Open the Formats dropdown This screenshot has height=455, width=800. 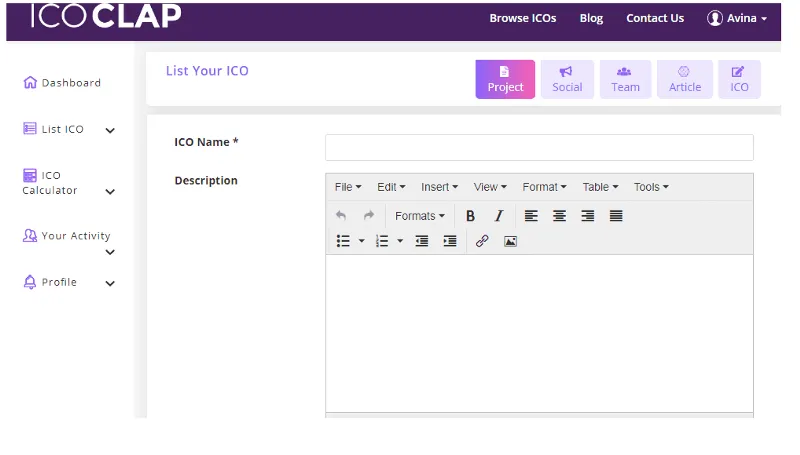(419, 216)
